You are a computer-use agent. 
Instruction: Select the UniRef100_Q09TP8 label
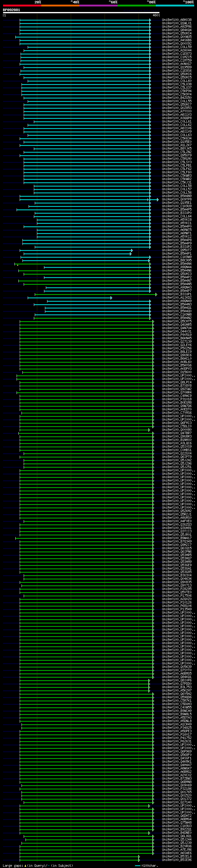(x=176, y=200)
